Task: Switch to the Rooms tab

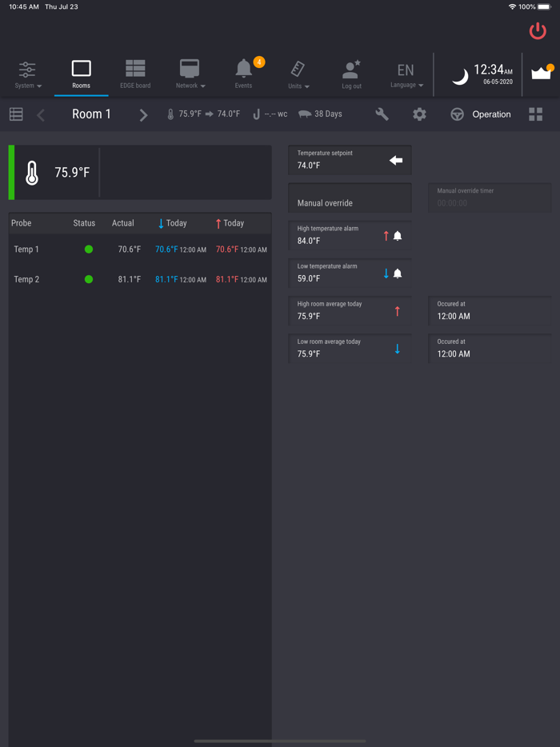Action: point(81,75)
